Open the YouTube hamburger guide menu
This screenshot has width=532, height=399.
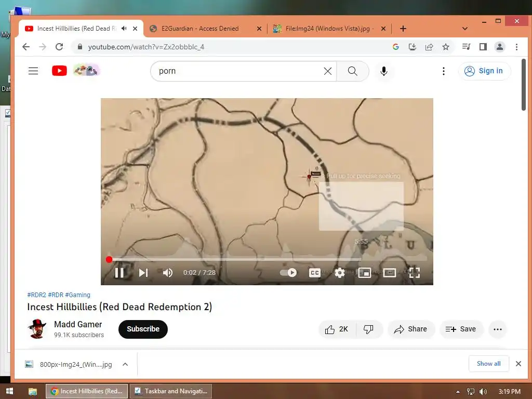coord(33,71)
